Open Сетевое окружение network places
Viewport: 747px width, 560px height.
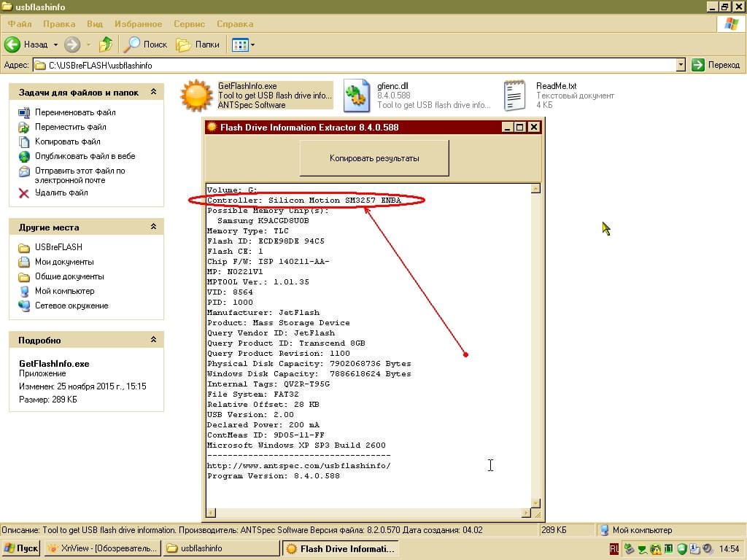coord(71,306)
